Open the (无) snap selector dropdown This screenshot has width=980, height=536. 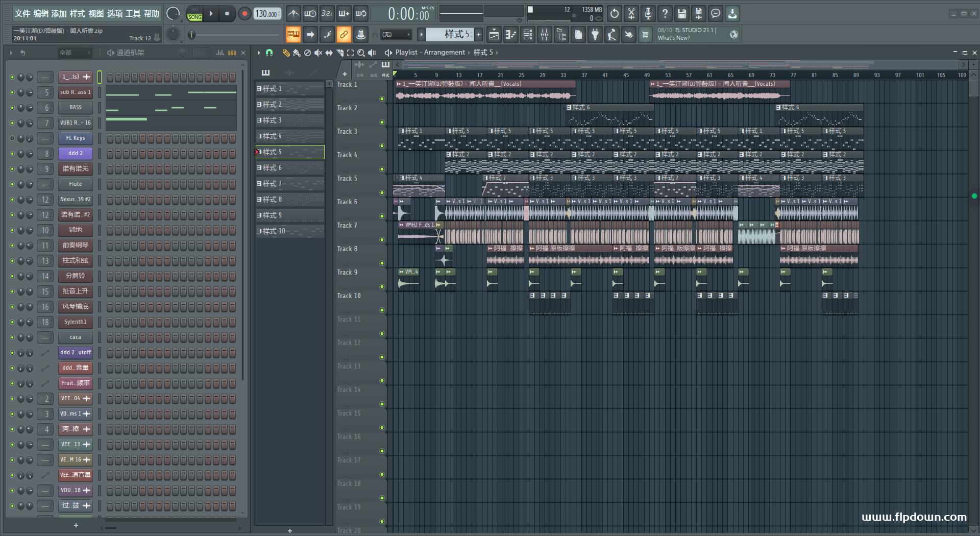tap(397, 35)
